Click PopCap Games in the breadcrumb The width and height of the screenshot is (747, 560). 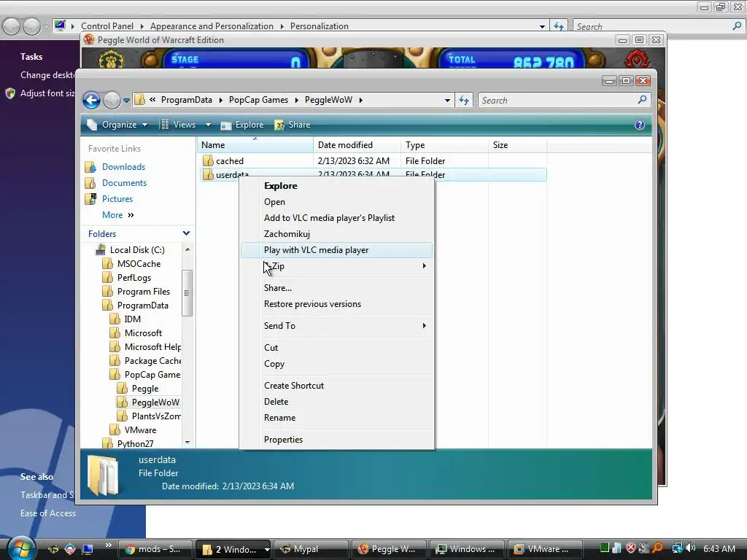258,100
